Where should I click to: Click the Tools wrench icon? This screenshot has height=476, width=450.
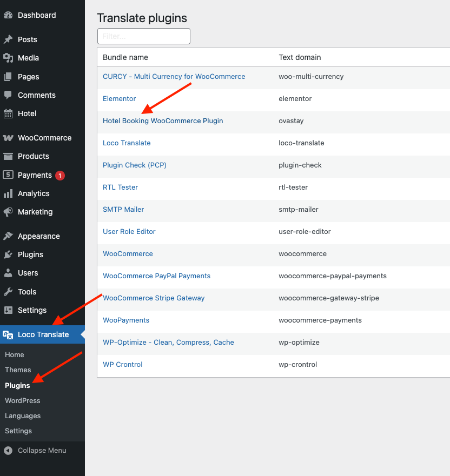8,292
